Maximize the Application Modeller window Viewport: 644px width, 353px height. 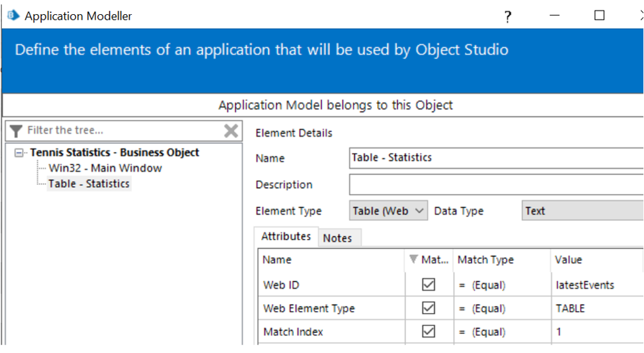pos(600,16)
